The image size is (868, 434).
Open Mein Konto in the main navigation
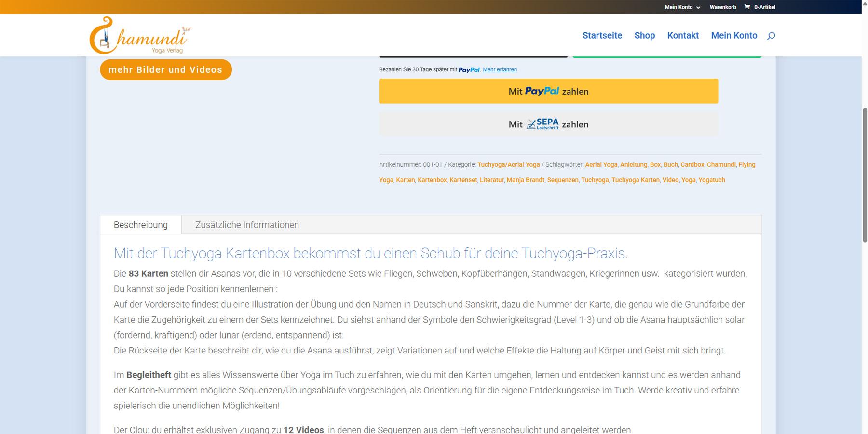[734, 35]
